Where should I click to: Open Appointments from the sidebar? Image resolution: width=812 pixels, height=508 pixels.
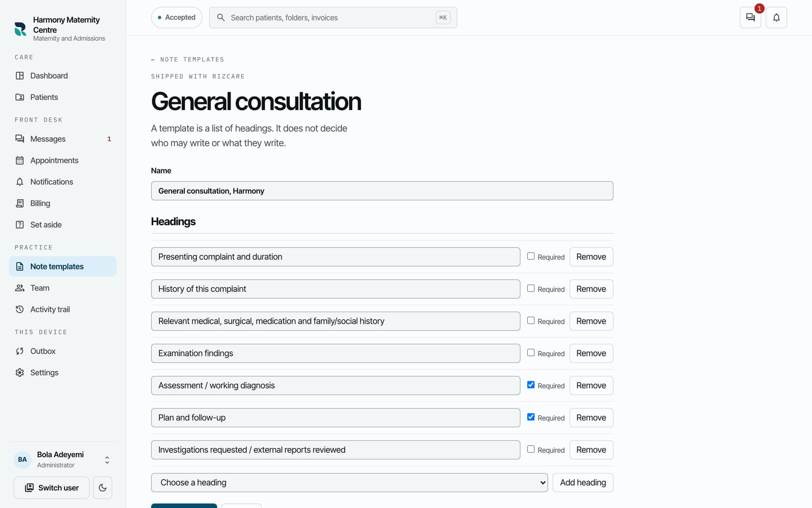[63, 160]
